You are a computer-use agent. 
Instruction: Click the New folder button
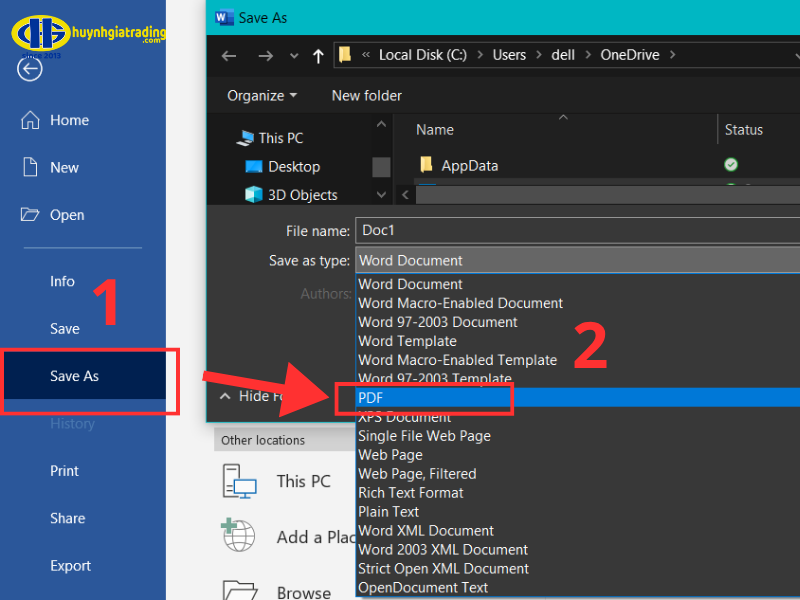coord(367,96)
